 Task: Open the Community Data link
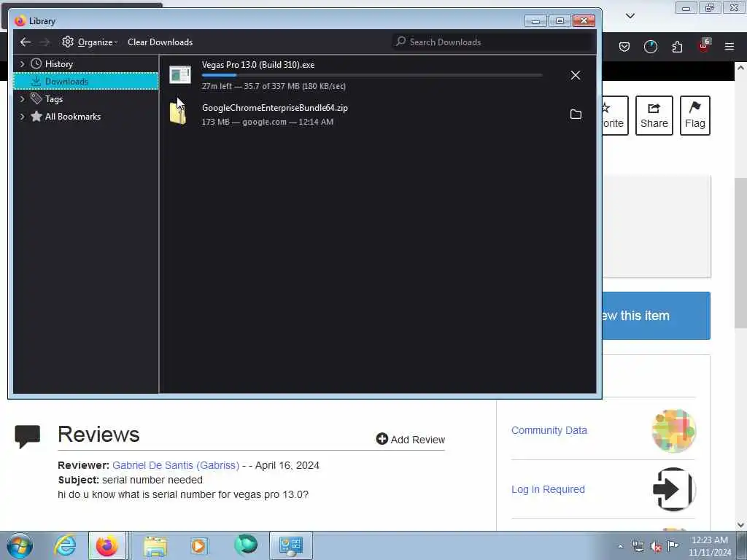pyautogui.click(x=549, y=430)
